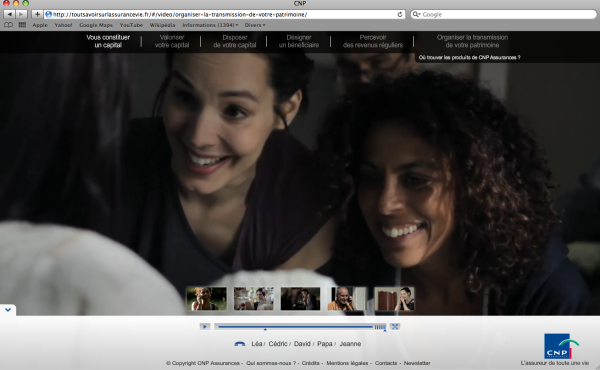Add bookmark with the plus button

click(37, 14)
